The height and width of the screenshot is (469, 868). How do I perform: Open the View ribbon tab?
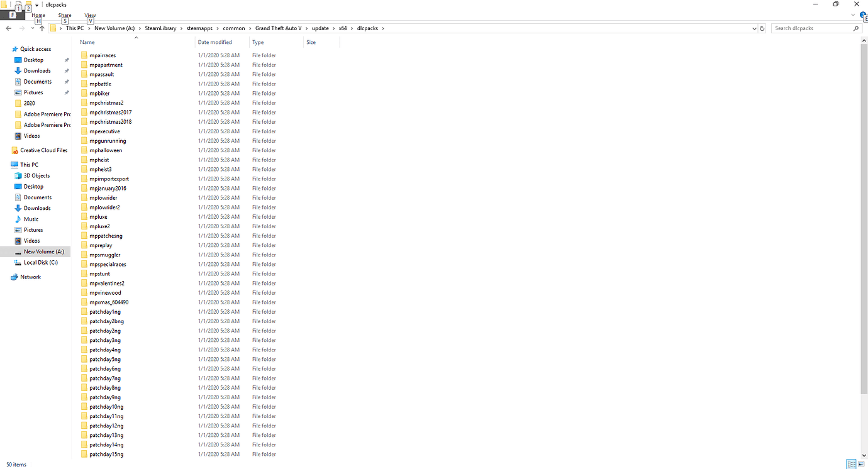pyautogui.click(x=89, y=15)
